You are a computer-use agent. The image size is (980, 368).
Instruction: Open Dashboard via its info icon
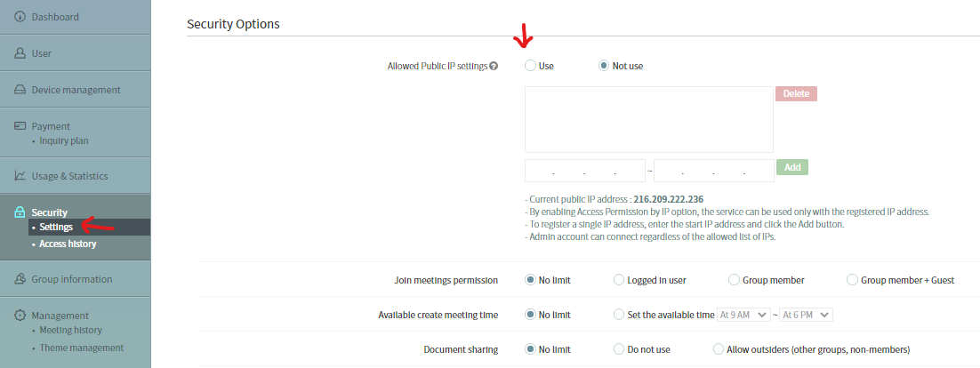pos(20,17)
